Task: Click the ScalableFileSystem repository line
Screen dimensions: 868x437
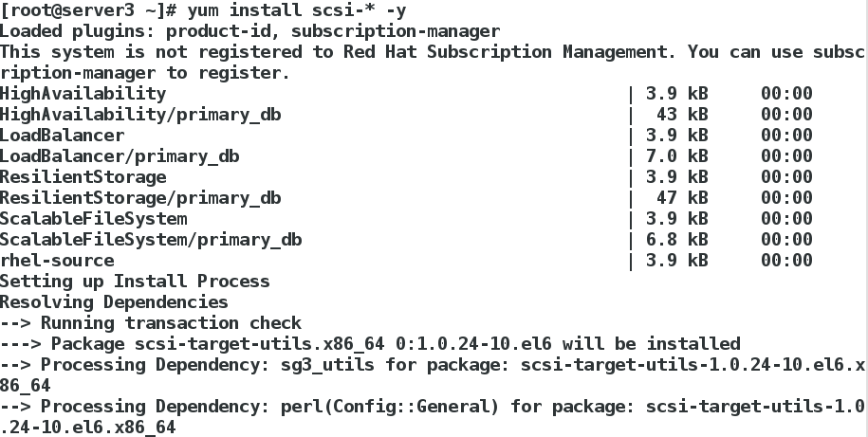Action: point(406,219)
